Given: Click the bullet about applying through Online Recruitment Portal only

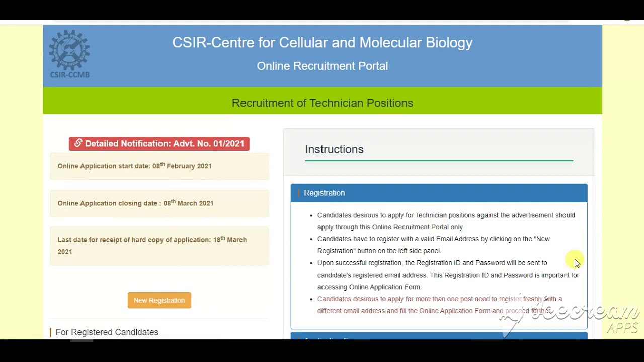Looking at the screenshot, I should click(446, 221).
